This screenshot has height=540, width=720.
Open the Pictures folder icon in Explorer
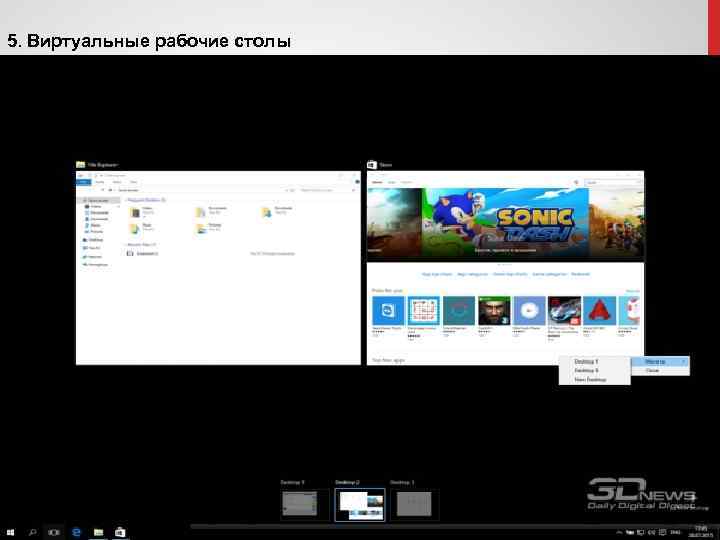click(201, 228)
